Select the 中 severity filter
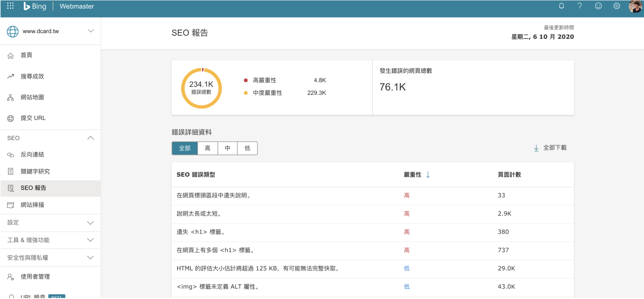This screenshot has height=299, width=644. [x=227, y=148]
